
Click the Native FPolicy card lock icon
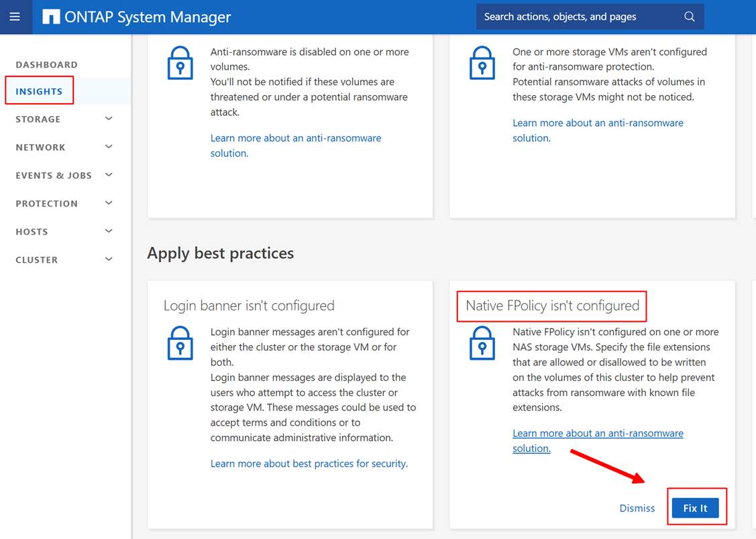click(482, 343)
